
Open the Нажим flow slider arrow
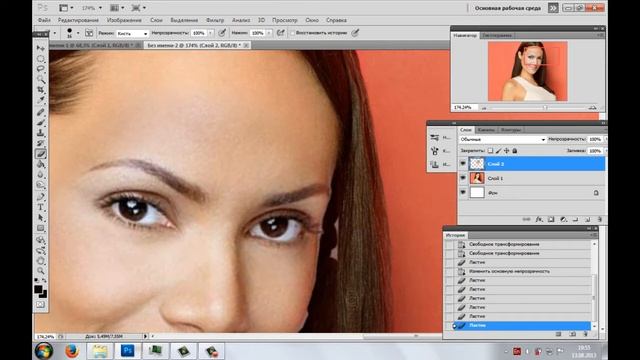(269, 33)
